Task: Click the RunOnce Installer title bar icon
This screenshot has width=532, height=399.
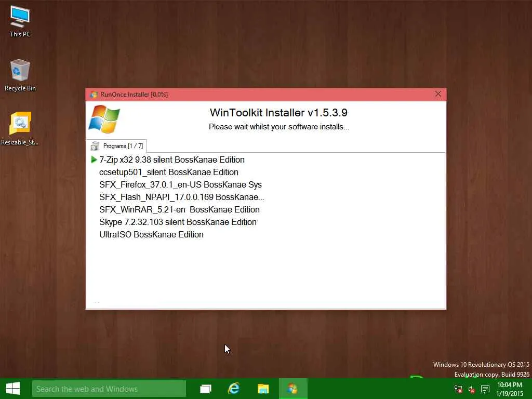Action: click(94, 95)
